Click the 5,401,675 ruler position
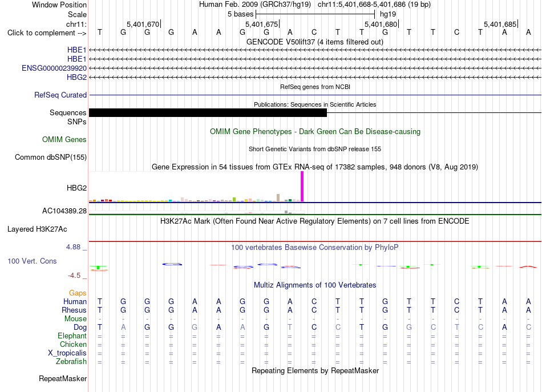542x392 pixels. click(x=262, y=24)
